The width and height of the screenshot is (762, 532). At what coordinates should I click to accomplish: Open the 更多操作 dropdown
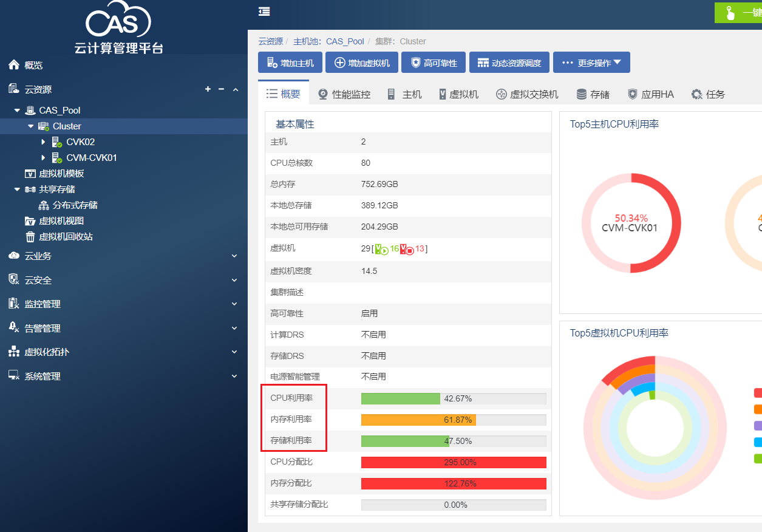591,63
